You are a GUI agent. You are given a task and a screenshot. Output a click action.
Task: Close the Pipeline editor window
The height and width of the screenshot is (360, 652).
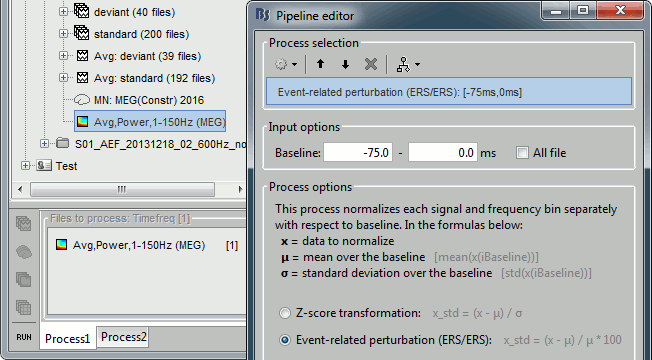pos(620,10)
